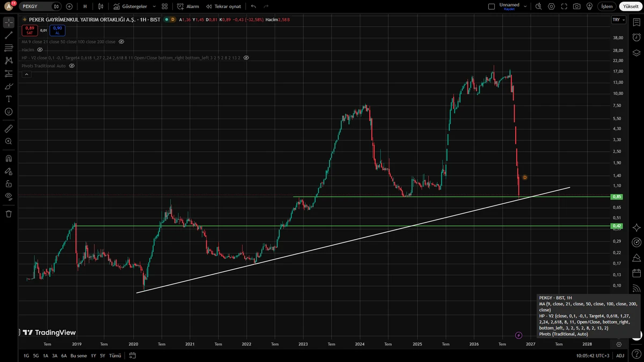Viewport: 644px width, 362px height.
Task: Toggle visibility of the MA indicator
Action: (x=121, y=41)
